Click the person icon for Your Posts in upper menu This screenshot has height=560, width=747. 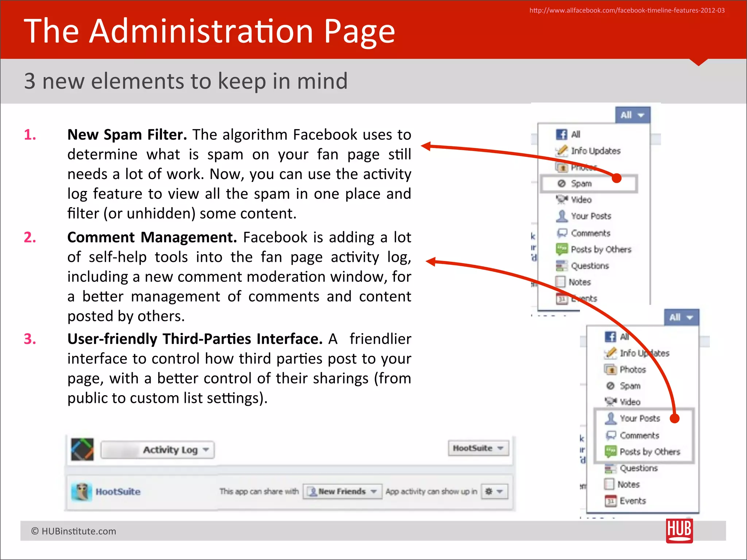pyautogui.click(x=562, y=216)
